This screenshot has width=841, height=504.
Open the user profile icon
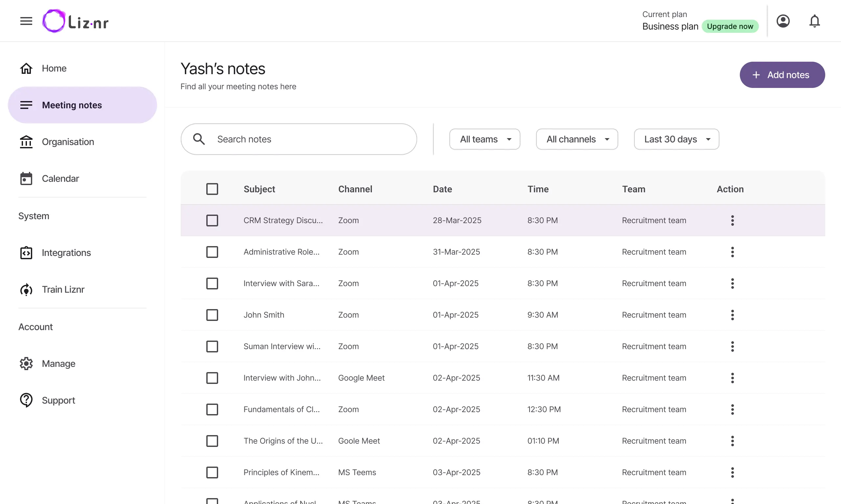click(x=783, y=21)
